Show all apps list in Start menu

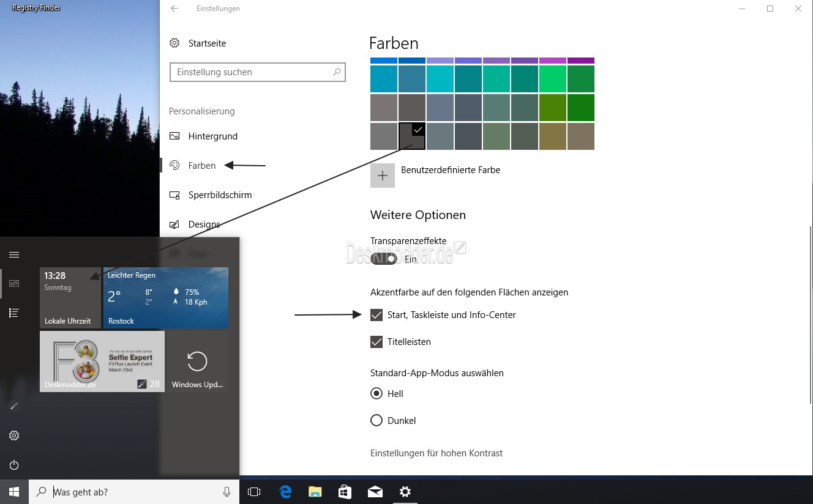tap(14, 313)
